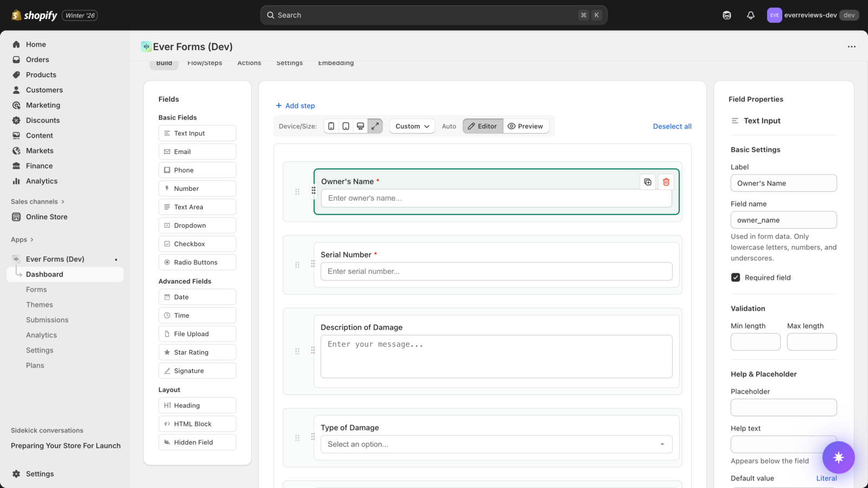Click the purple floating assistant button

838,458
